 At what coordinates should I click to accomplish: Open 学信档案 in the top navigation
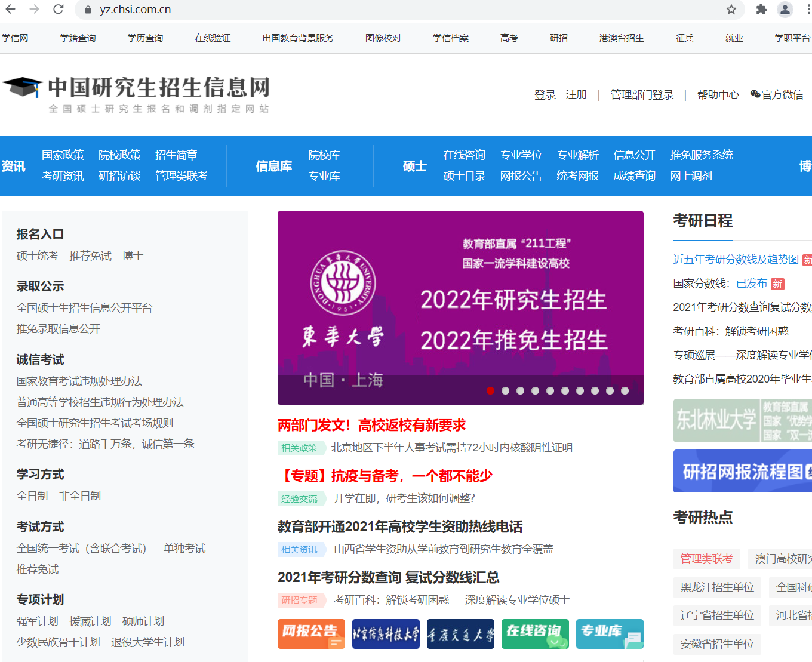click(451, 38)
